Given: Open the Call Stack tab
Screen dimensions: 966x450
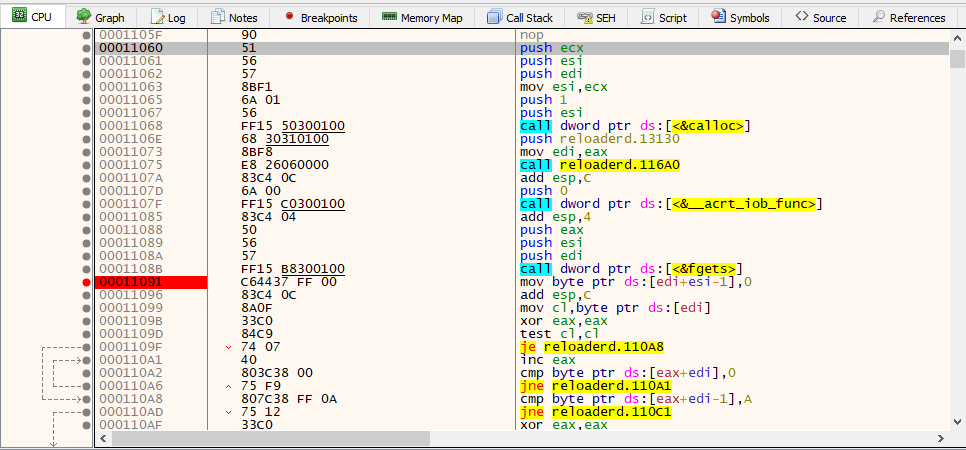Looking at the screenshot, I should point(520,17).
